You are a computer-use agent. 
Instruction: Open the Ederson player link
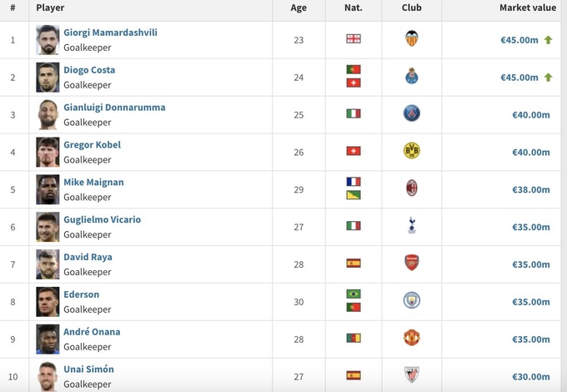pos(81,294)
